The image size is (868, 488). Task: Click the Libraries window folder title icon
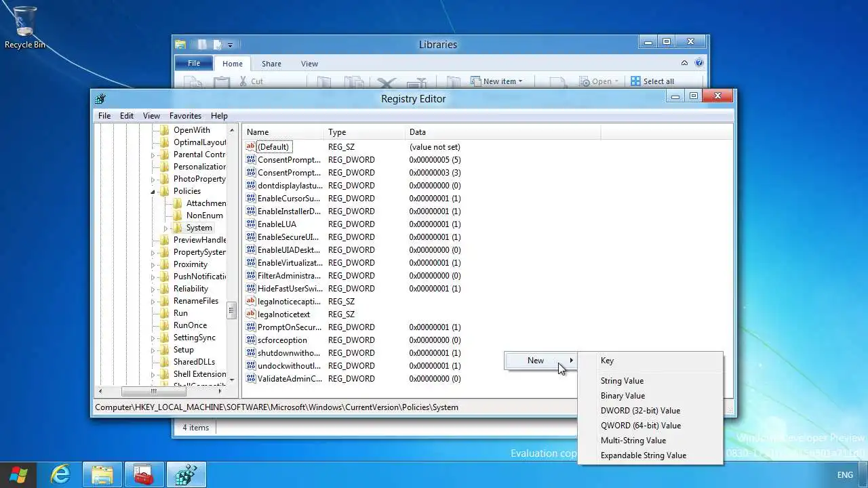[x=180, y=45]
